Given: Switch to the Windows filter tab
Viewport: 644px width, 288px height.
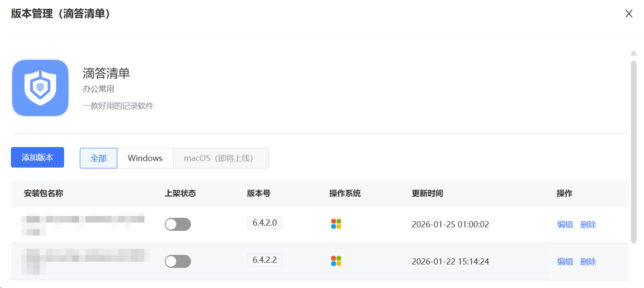Looking at the screenshot, I should [x=145, y=158].
